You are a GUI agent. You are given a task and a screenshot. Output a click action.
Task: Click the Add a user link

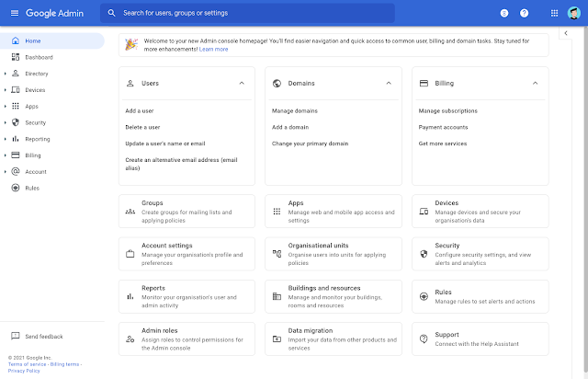pos(140,110)
